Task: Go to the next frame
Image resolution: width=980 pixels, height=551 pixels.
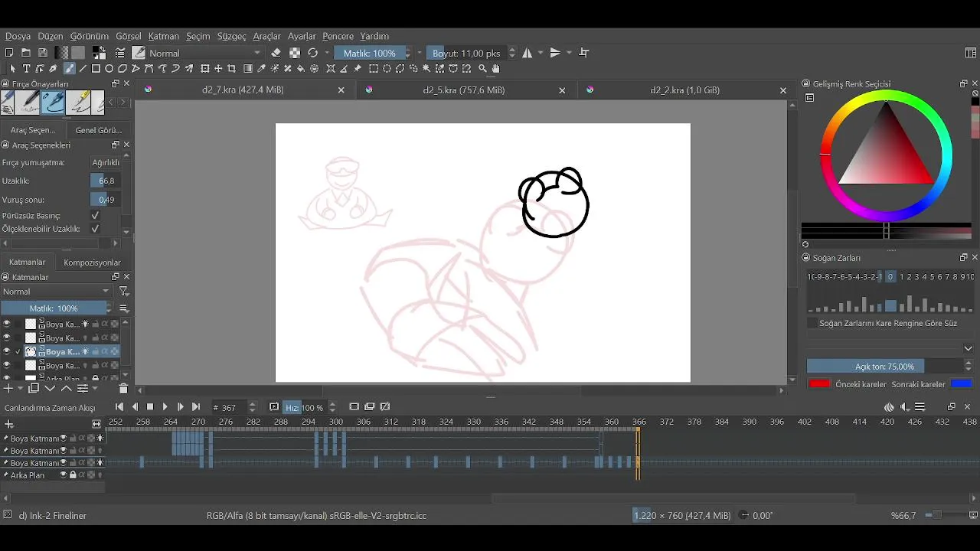Action: pos(181,407)
